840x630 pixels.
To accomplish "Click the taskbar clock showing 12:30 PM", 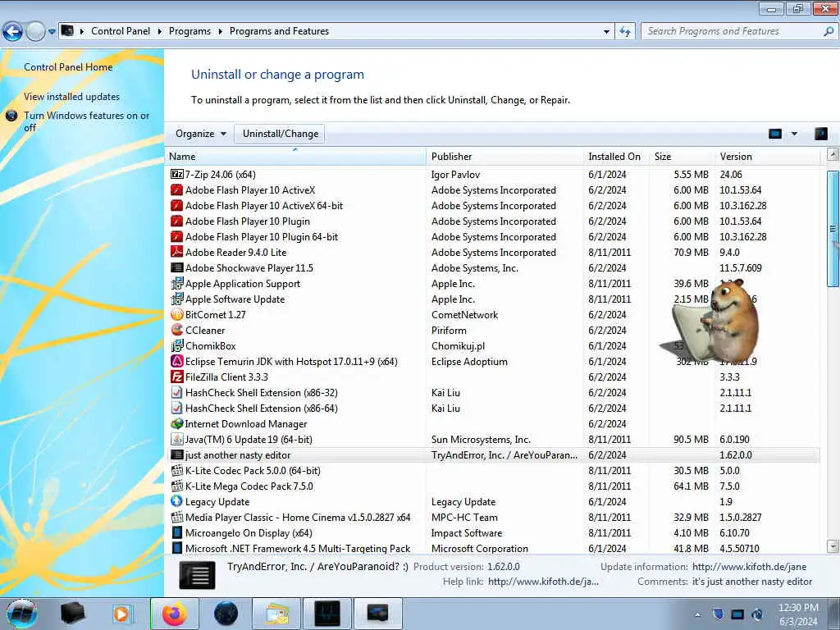I will coord(798,614).
